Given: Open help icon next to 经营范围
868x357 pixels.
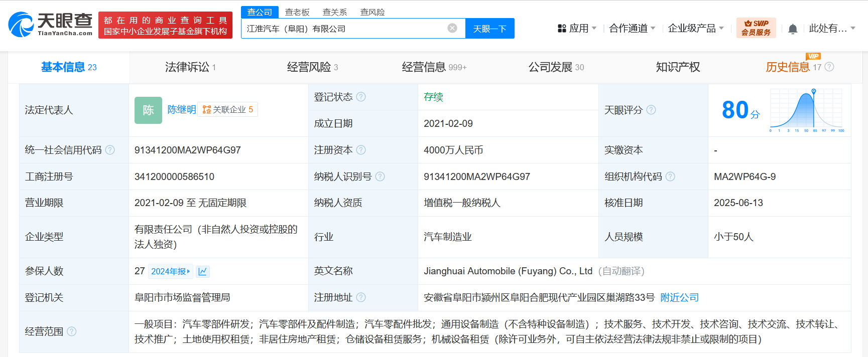Looking at the screenshot, I should tap(72, 331).
